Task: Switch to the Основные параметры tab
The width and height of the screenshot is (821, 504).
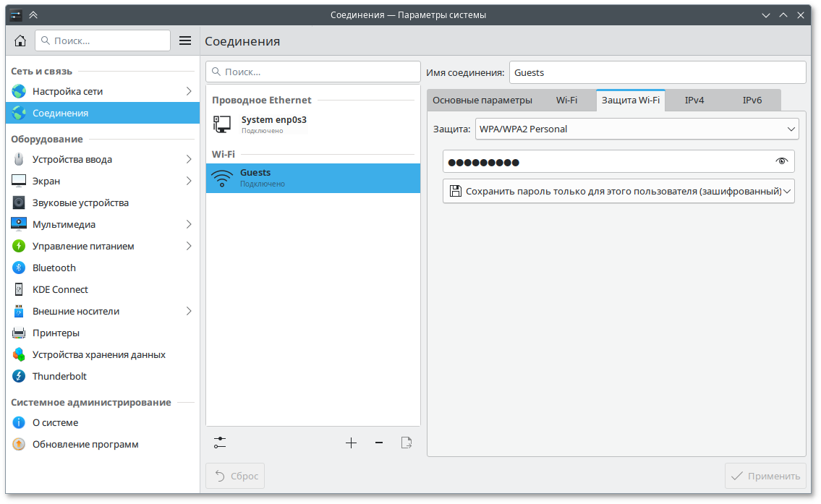Action: (x=482, y=100)
